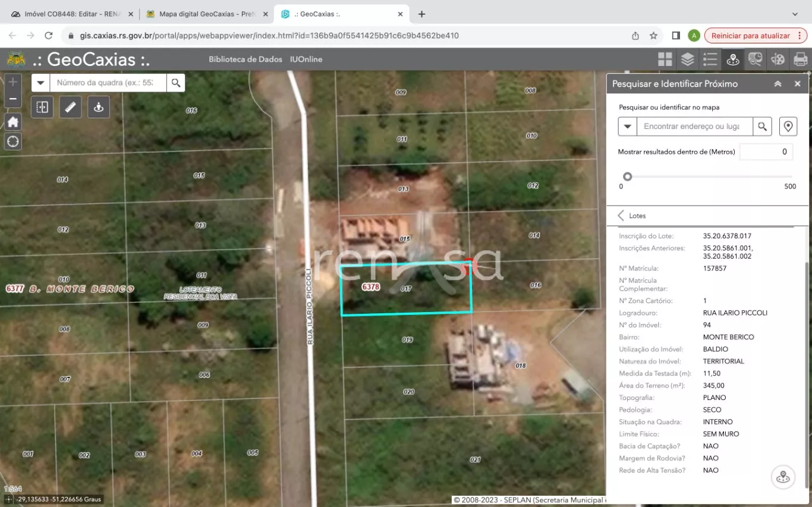The height and width of the screenshot is (507, 812).
Task: Activate the swipe layer comparison tool
Action: click(42, 107)
